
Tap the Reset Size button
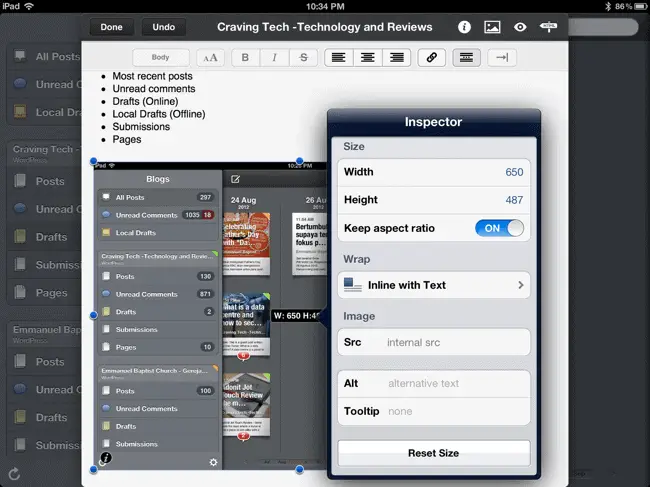tap(434, 453)
